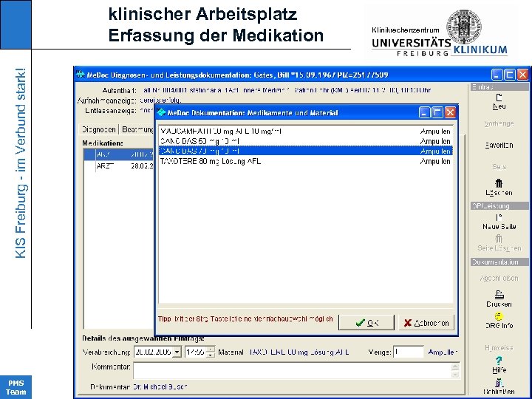The height and width of the screenshot is (399, 532).
Task: Open Hilfe via the question mark icon
Action: 499,361
